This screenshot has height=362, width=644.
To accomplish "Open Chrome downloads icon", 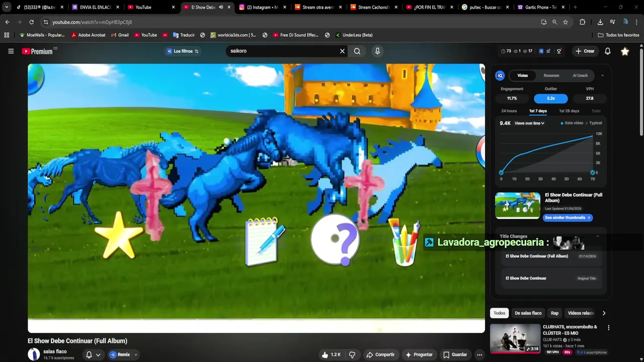I will click(x=600, y=22).
